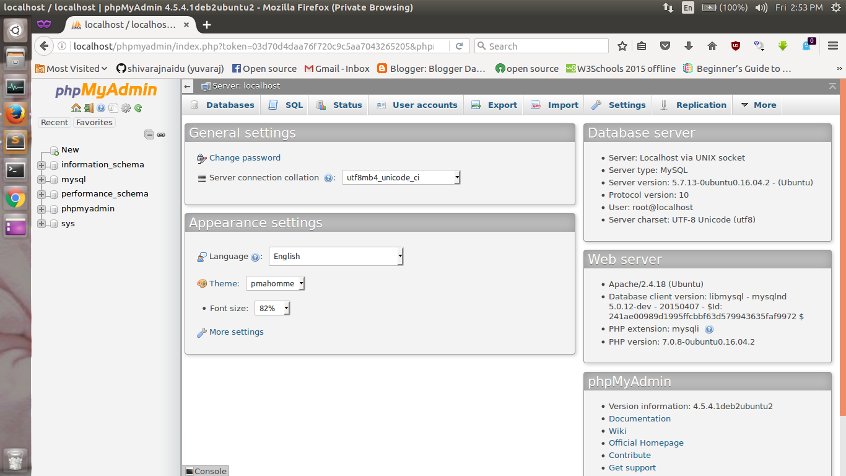Open the Replication tab
The image size is (846, 476).
coord(693,105)
